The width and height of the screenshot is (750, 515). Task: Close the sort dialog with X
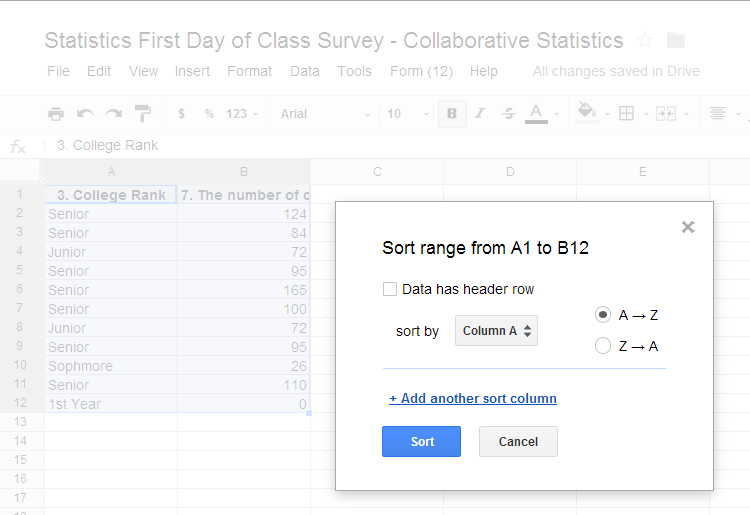[x=688, y=227]
